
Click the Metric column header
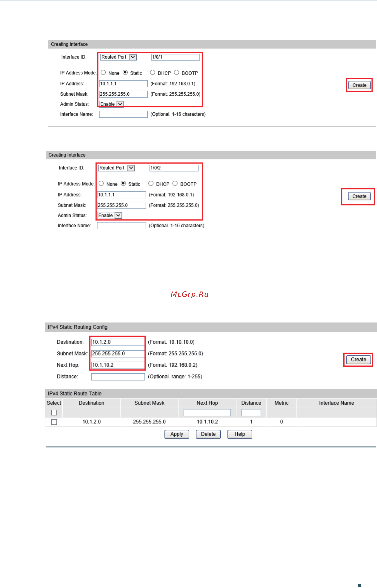[281, 403]
